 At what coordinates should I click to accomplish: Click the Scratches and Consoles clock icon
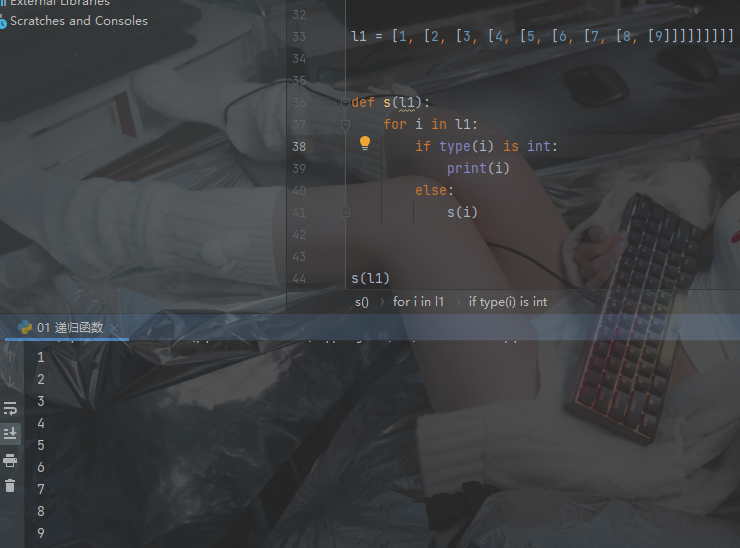tap(3, 22)
